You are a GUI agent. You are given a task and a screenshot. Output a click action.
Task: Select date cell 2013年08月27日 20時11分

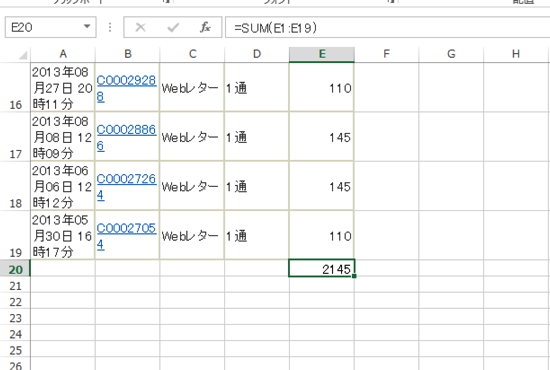coord(63,87)
